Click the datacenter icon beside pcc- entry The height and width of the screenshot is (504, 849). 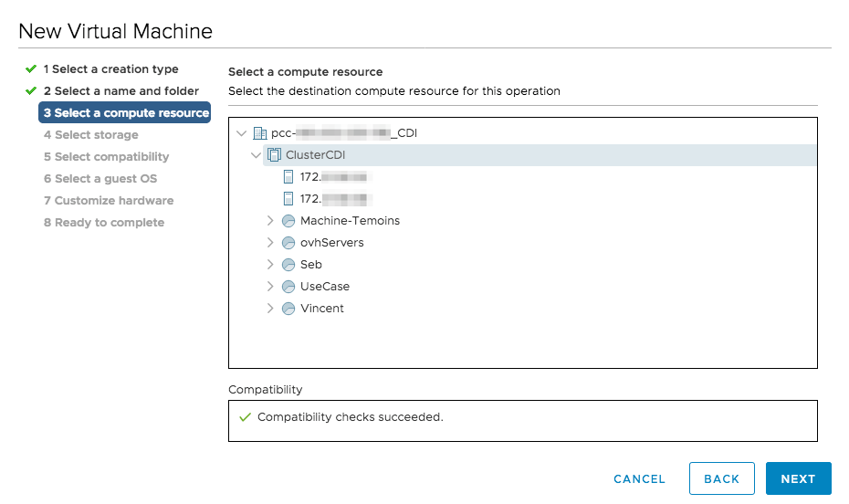[x=259, y=133]
